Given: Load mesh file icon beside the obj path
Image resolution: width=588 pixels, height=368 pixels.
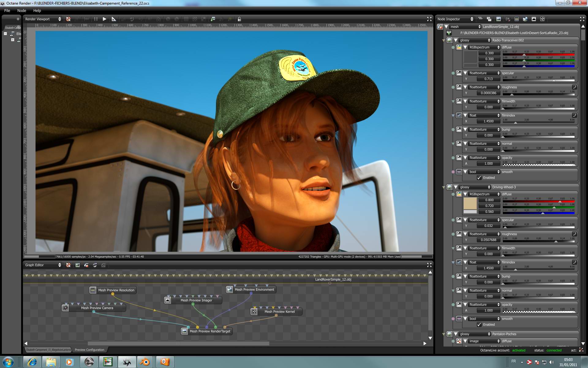Looking at the screenshot, I should pyautogui.click(x=449, y=33).
